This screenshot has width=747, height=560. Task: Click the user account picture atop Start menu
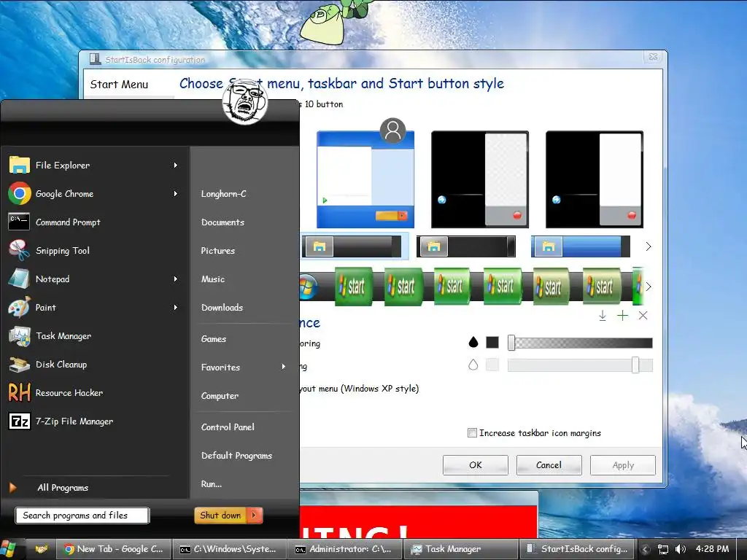245,101
